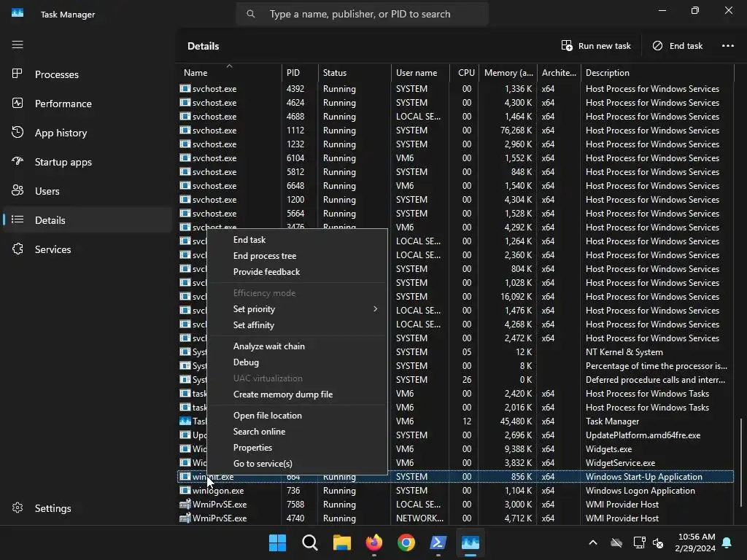Sort by the CPU column header
Image resolution: width=747 pixels, height=560 pixels.
point(465,73)
